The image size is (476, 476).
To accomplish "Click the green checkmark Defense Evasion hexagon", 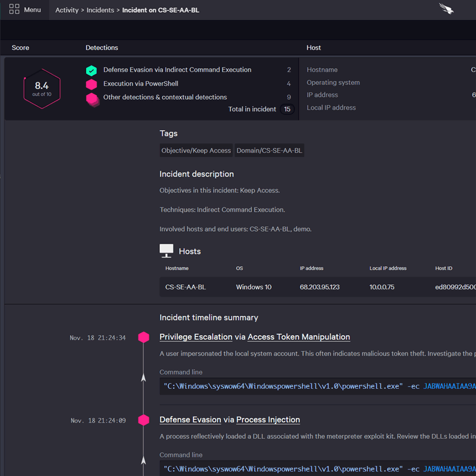I will click(x=91, y=70).
